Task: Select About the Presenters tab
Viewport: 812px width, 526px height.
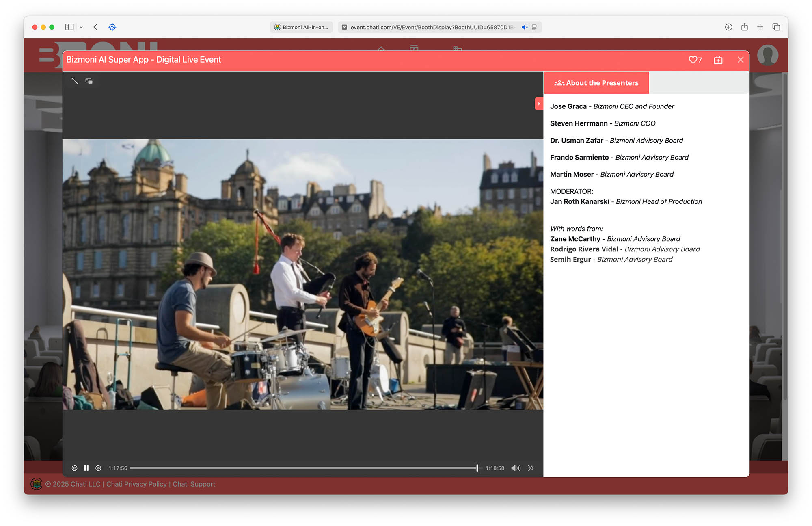Action: tap(596, 83)
